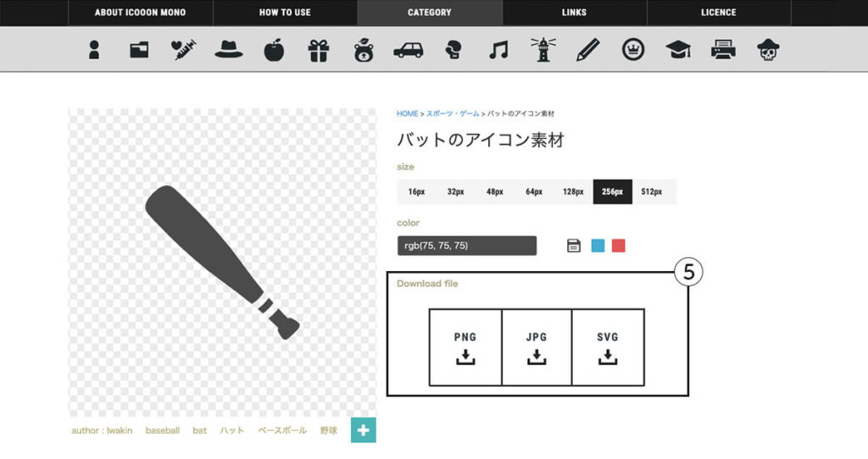The width and height of the screenshot is (868, 459).
Task: Open the graduation cap category icon
Action: 678,50
